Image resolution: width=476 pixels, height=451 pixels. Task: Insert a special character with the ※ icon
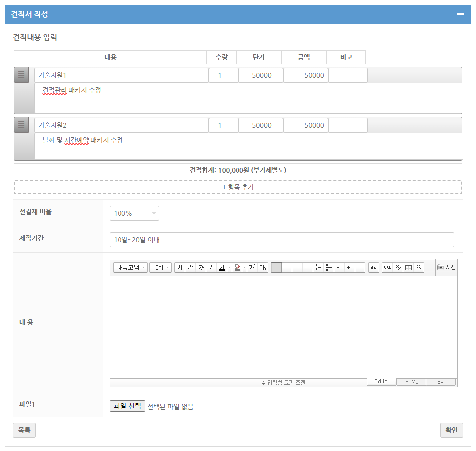click(x=398, y=267)
